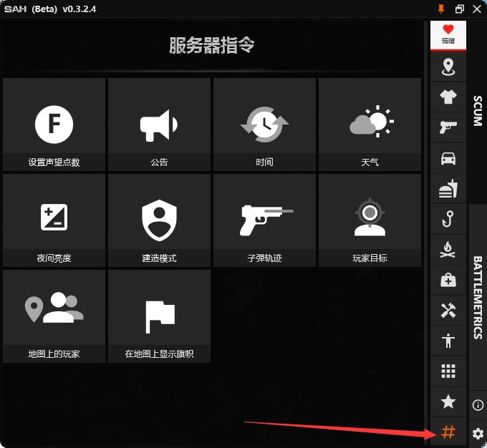Open the pistol weapons category icon
The height and width of the screenshot is (448, 487).
[448, 127]
